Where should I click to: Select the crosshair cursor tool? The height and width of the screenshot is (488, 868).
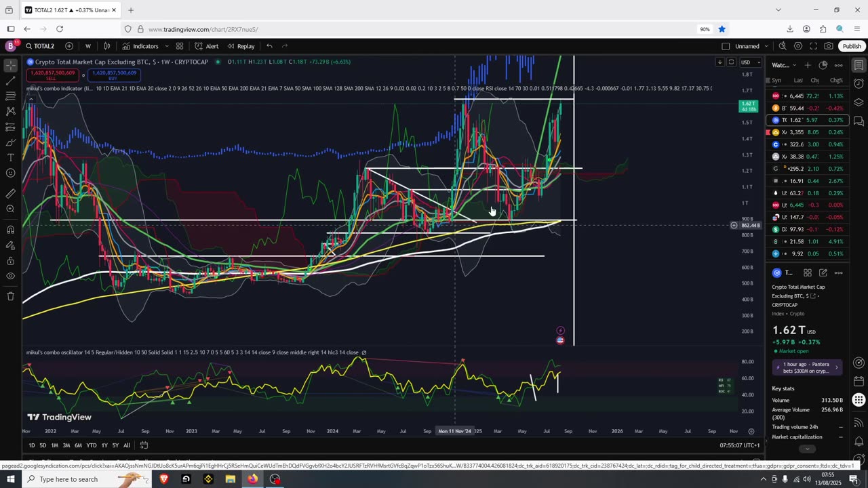10,66
